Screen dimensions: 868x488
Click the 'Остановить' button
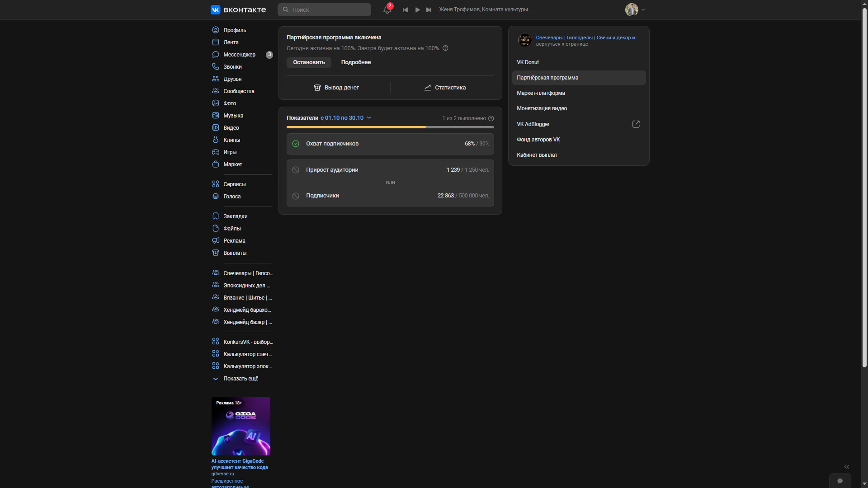point(309,62)
